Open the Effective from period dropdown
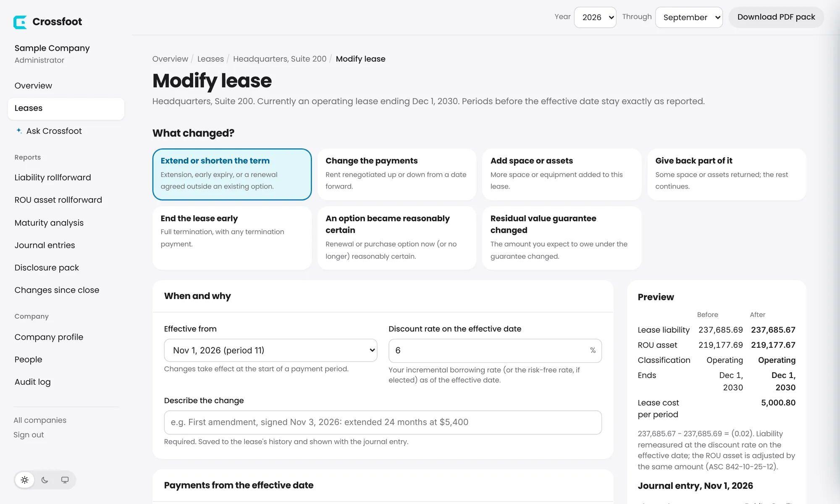This screenshot has height=504, width=840. (270, 350)
